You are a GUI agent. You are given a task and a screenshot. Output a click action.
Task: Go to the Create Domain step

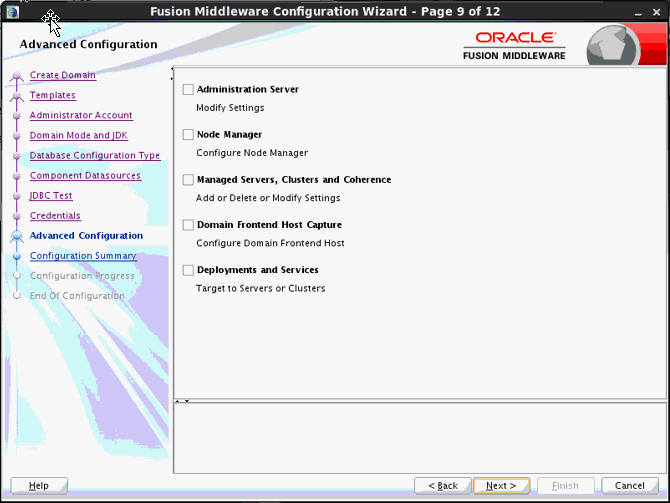pyautogui.click(x=63, y=75)
